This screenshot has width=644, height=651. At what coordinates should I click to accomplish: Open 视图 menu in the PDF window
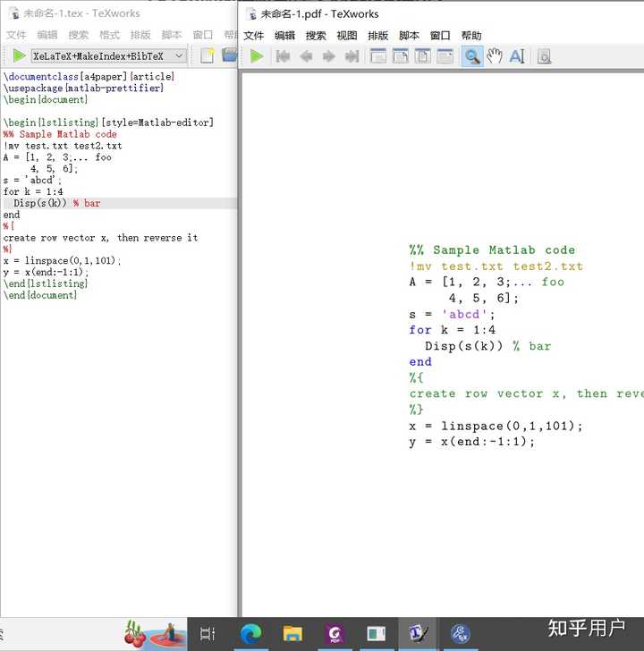[x=347, y=36]
